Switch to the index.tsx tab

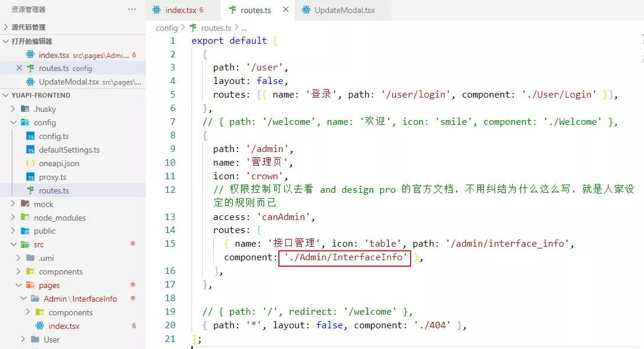click(184, 10)
